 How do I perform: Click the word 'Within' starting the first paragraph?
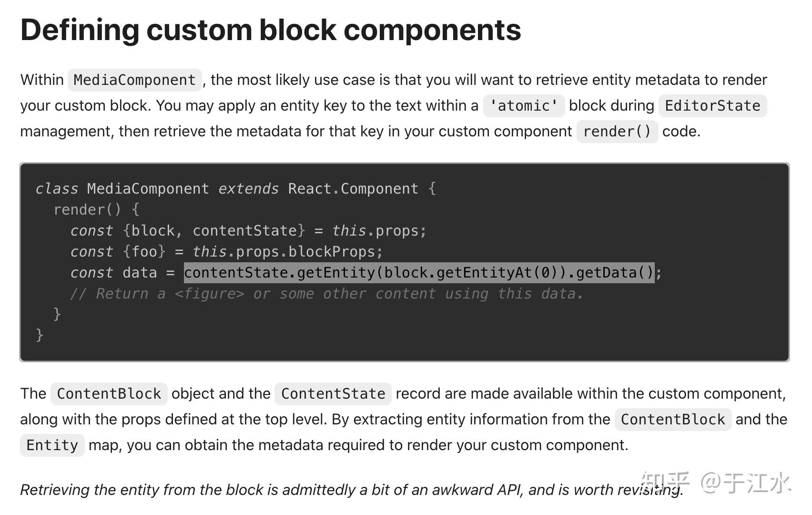click(x=42, y=80)
